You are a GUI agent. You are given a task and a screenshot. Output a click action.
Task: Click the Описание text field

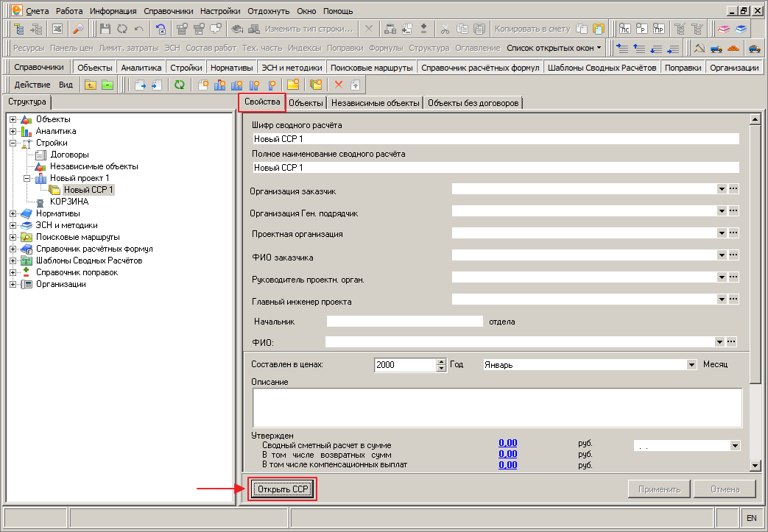pos(497,408)
